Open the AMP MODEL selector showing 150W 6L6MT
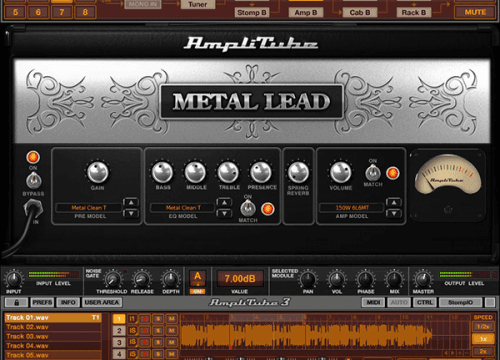The width and height of the screenshot is (500, 360). pos(352,208)
